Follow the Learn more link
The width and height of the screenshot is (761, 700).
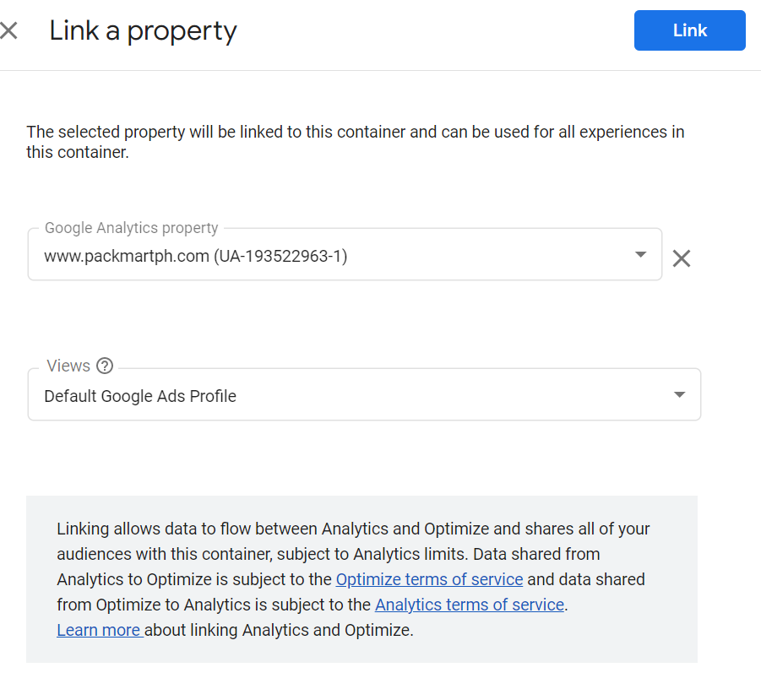pos(99,630)
